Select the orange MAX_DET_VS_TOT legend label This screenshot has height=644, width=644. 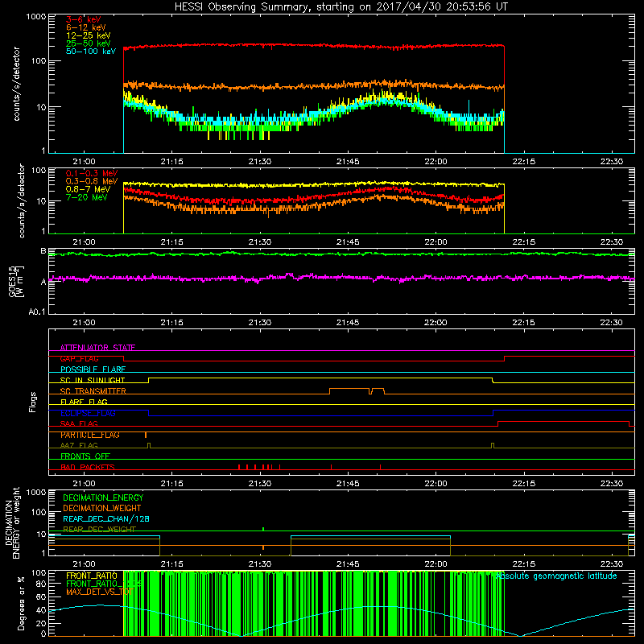click(x=99, y=592)
